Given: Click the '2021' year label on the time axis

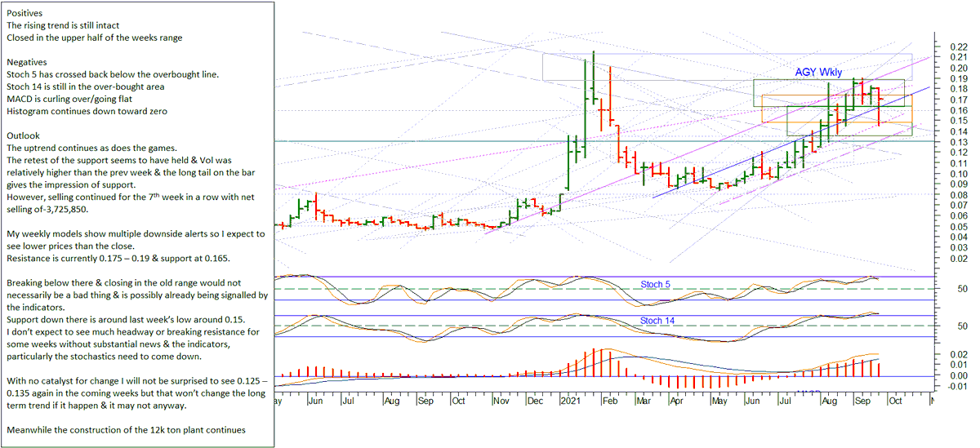Looking at the screenshot, I should click(572, 401).
